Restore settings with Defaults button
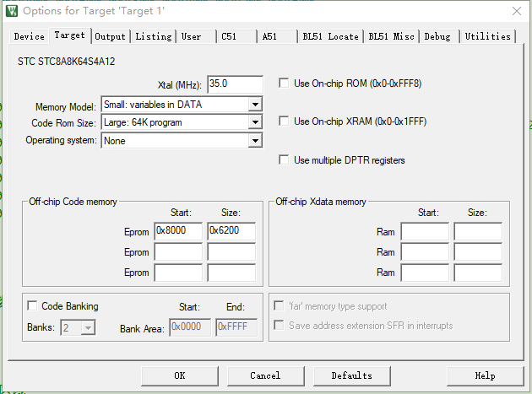This screenshot has width=532, height=394. pos(352,375)
